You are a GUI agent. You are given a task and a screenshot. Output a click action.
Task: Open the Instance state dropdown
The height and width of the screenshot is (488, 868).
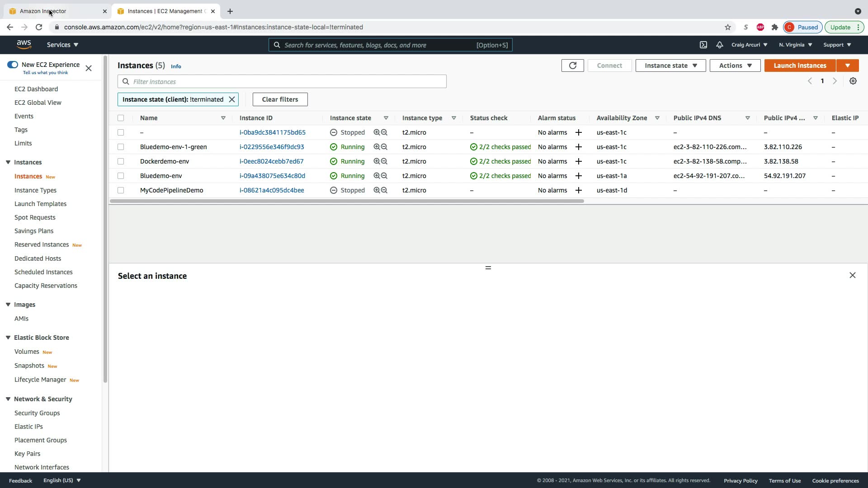coord(670,66)
